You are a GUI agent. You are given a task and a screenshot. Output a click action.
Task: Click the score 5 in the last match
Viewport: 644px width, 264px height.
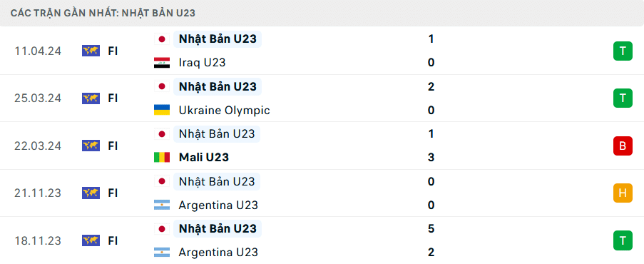pos(431,228)
